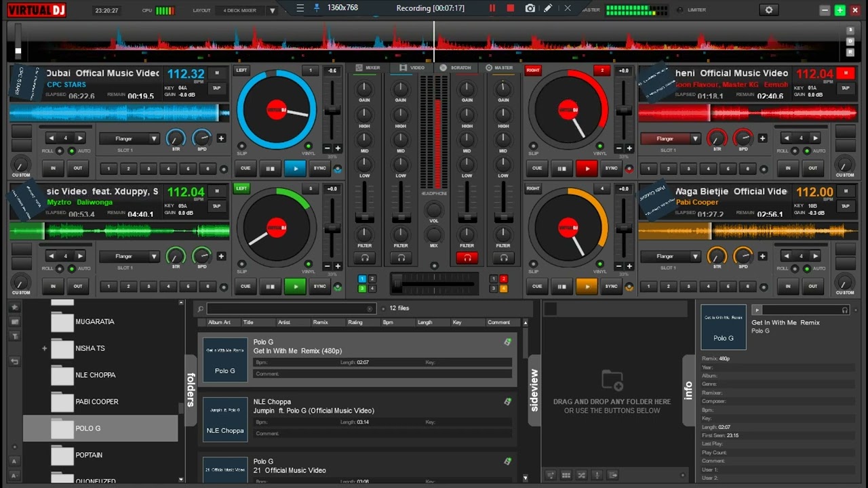Click SYNC on green deck 3
This screenshot has height=488, width=868.
point(319,286)
